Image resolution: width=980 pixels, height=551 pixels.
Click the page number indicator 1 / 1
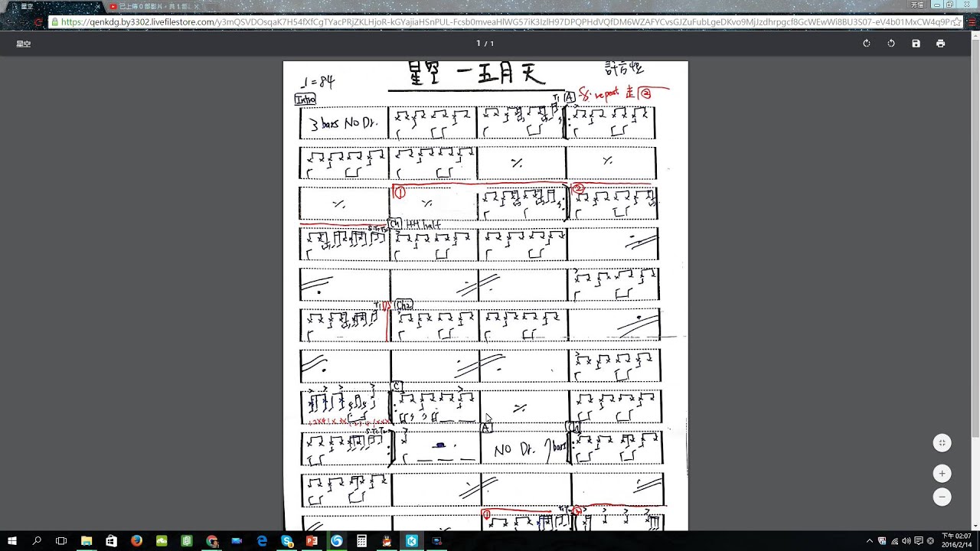pyautogui.click(x=485, y=44)
